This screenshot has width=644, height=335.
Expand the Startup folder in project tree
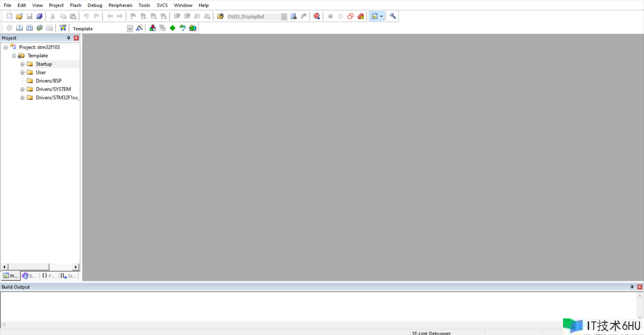[22, 64]
